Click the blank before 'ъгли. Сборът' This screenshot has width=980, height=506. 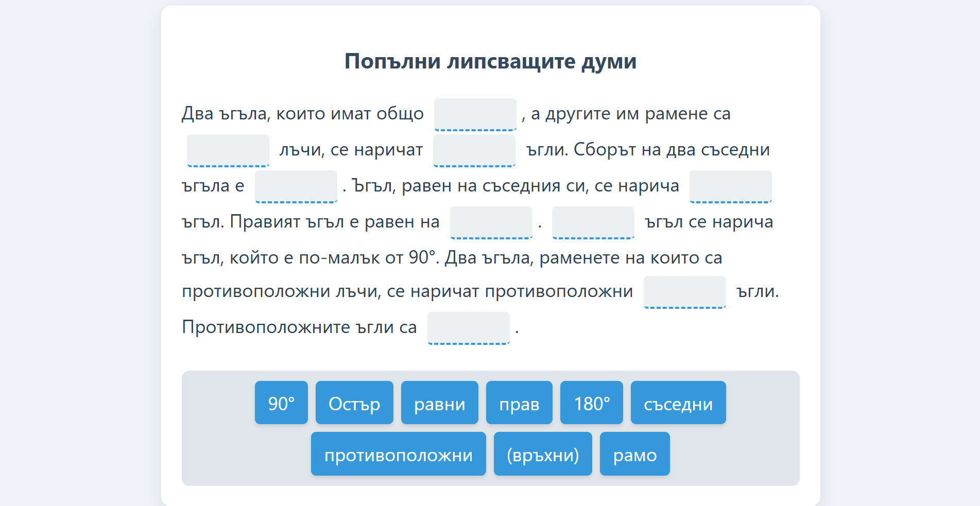point(474,150)
